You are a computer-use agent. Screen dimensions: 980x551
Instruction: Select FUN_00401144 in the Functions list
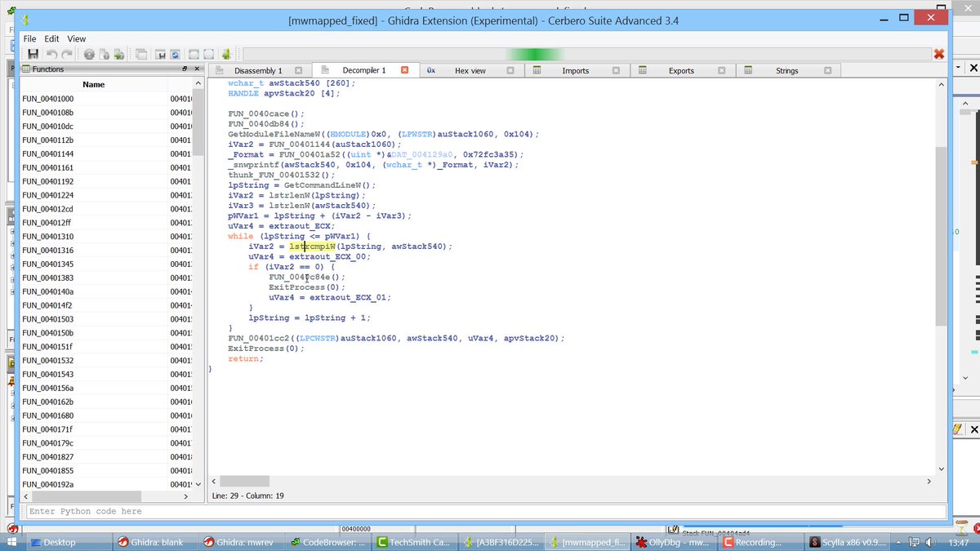tap(48, 153)
